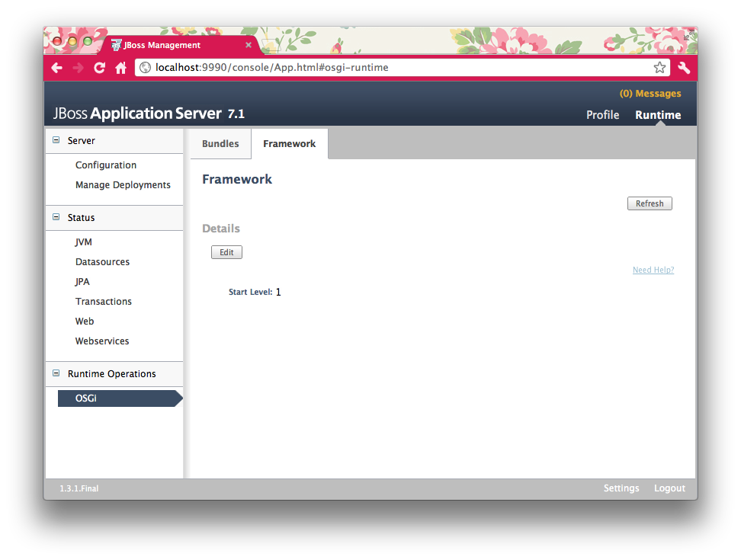The image size is (741, 560).
Task: Go to the browser home page icon
Action: (x=121, y=68)
